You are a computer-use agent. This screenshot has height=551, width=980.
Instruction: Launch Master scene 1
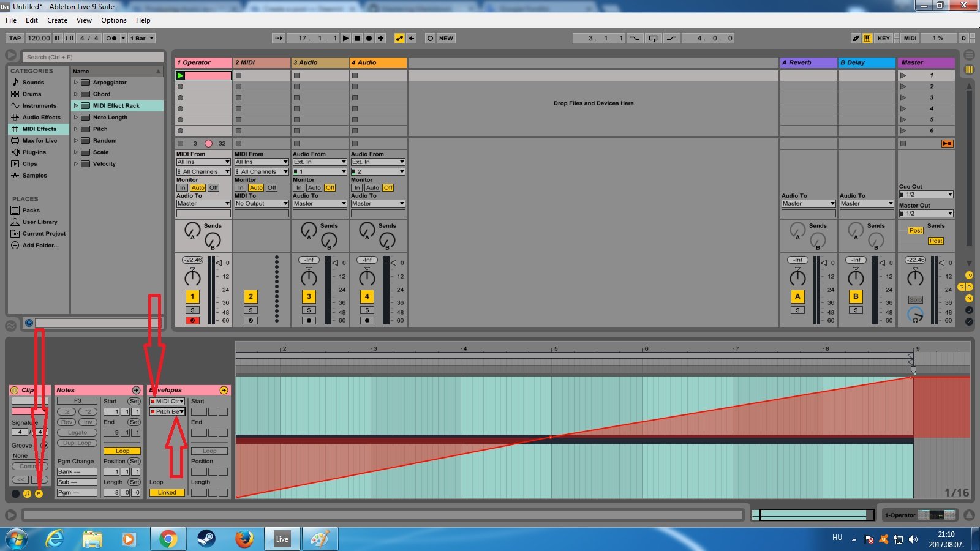(903, 76)
